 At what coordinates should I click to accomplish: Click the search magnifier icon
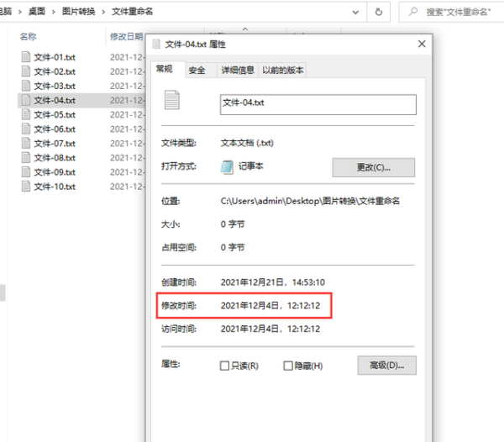click(413, 12)
